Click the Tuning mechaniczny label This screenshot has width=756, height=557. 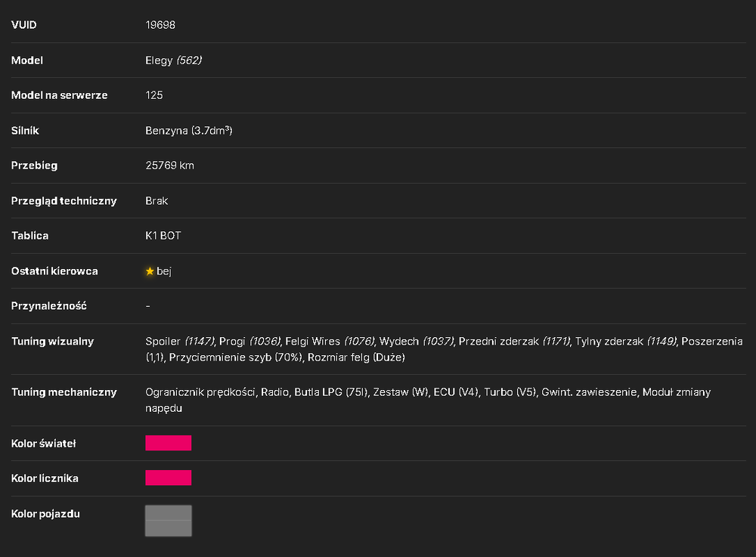click(64, 392)
